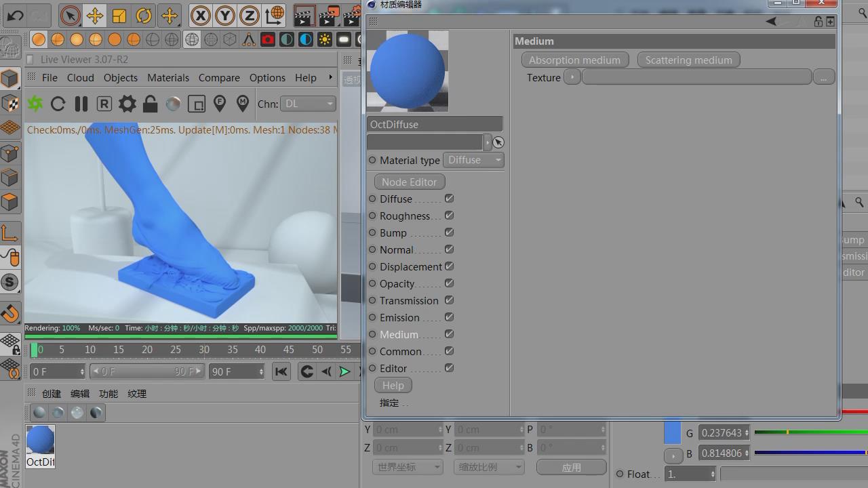Toggle the X axis lock

point(200,15)
